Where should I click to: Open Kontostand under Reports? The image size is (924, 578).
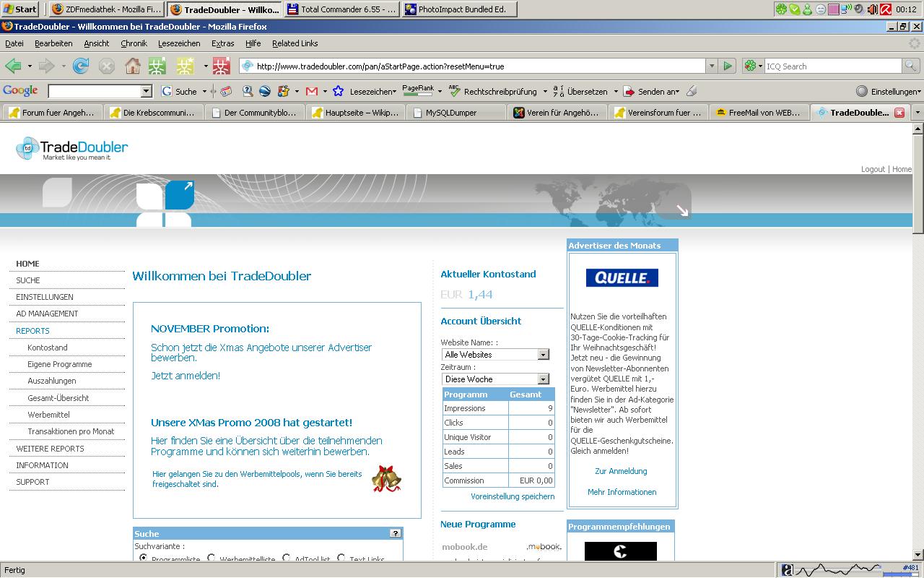tap(48, 348)
